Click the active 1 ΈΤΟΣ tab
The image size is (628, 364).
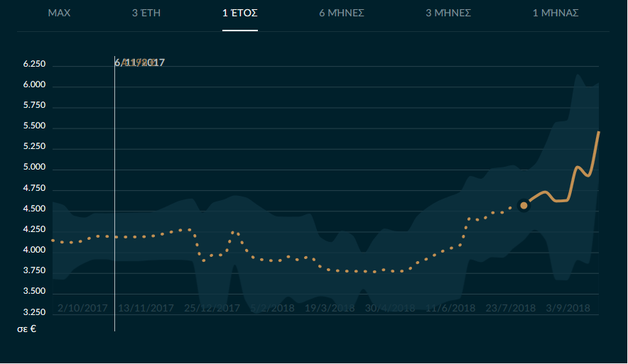(x=239, y=13)
